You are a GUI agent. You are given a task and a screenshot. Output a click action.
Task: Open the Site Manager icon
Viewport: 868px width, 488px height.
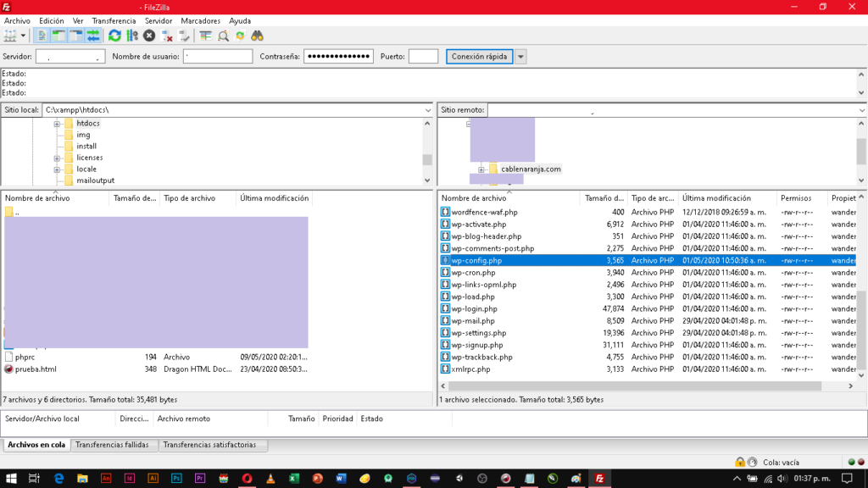[10, 36]
